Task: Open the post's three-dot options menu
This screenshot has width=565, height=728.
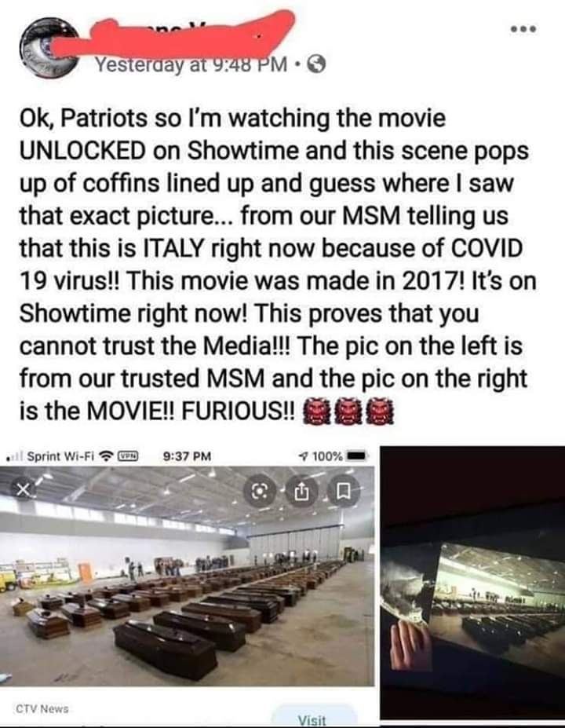Action: 523,29
